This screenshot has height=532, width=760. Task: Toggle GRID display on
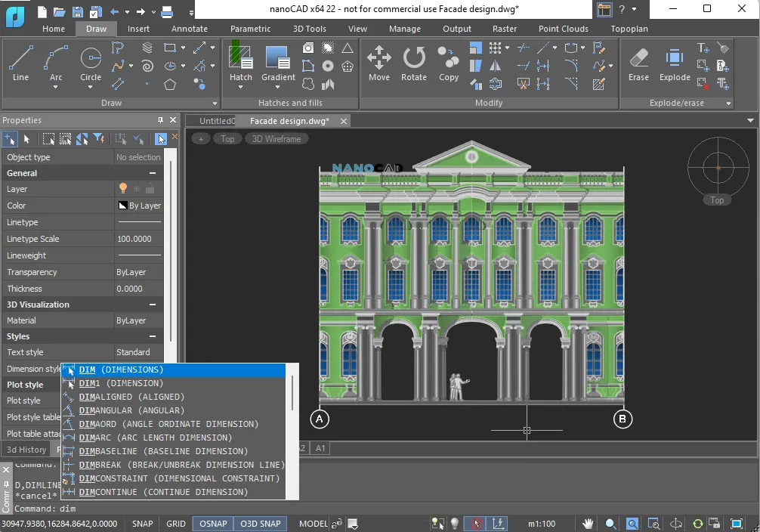pos(175,523)
